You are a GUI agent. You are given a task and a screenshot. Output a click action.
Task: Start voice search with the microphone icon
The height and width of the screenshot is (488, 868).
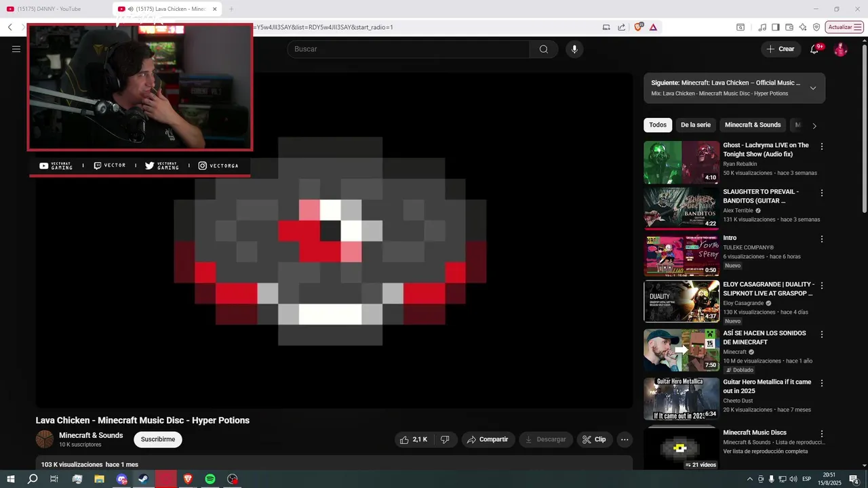click(574, 49)
